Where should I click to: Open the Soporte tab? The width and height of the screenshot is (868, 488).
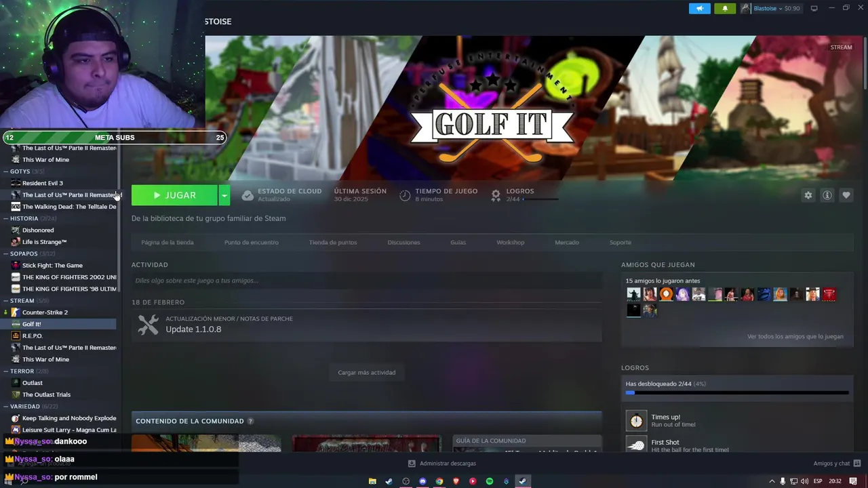tap(620, 242)
